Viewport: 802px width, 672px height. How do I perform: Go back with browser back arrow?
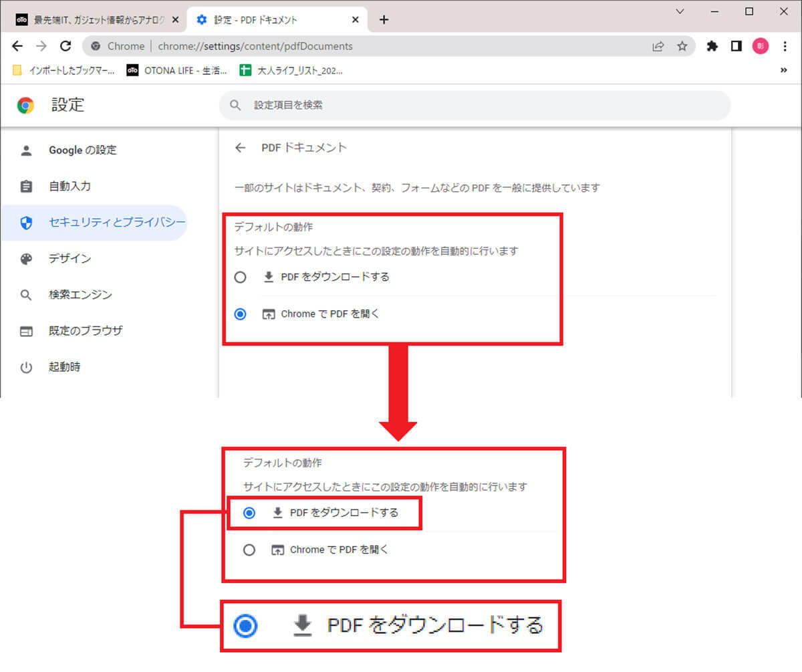pyautogui.click(x=18, y=46)
